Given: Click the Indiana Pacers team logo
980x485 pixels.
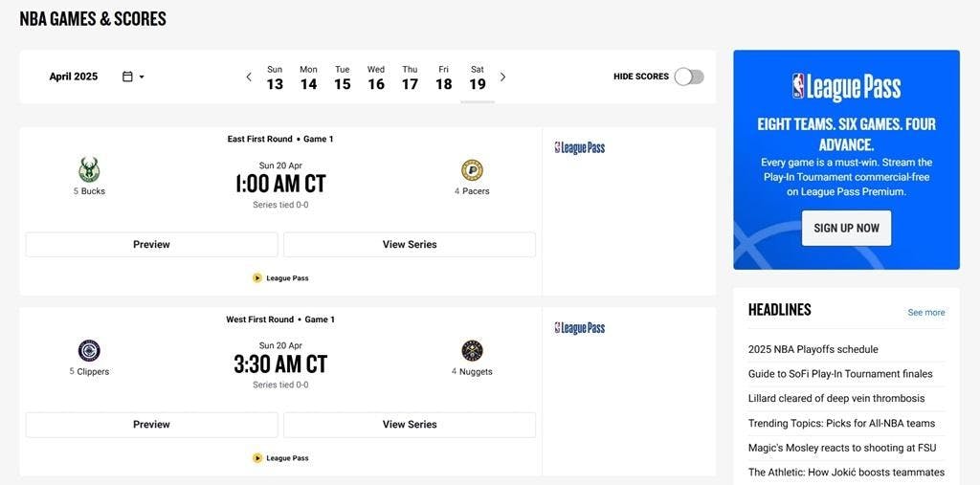Looking at the screenshot, I should pos(472,170).
